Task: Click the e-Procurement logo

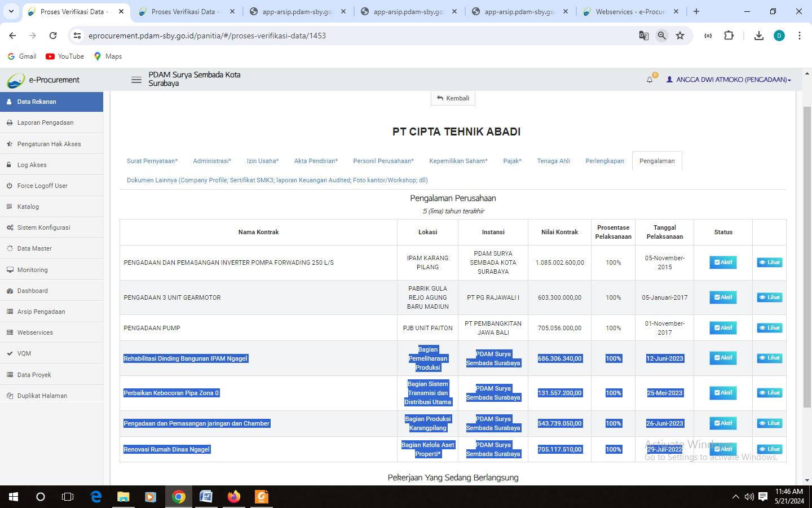Action: [x=43, y=80]
